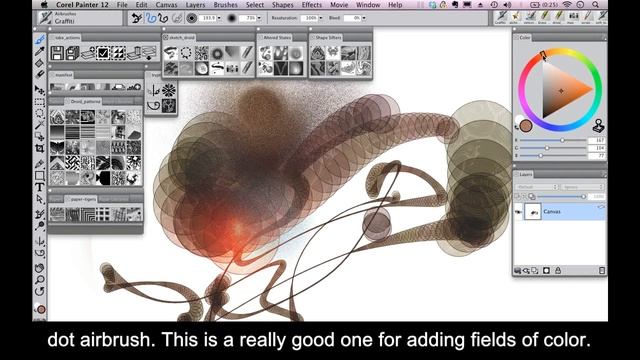Image resolution: width=640 pixels, height=360 pixels.
Task: Click the add layer icon with plus sign
Action: pos(88,53)
